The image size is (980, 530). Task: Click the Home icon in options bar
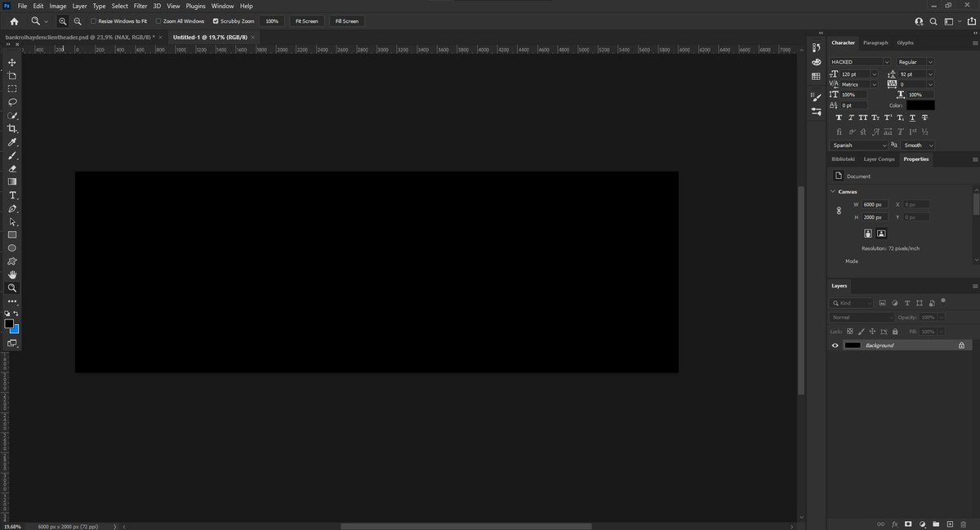(14, 20)
